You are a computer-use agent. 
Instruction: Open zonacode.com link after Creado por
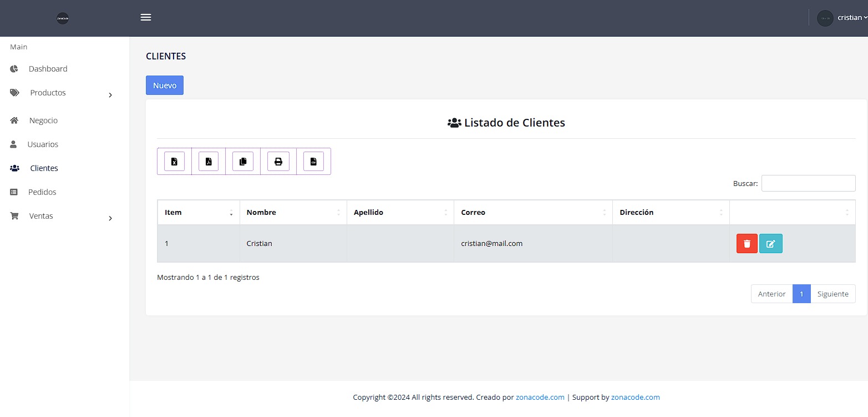pyautogui.click(x=540, y=397)
